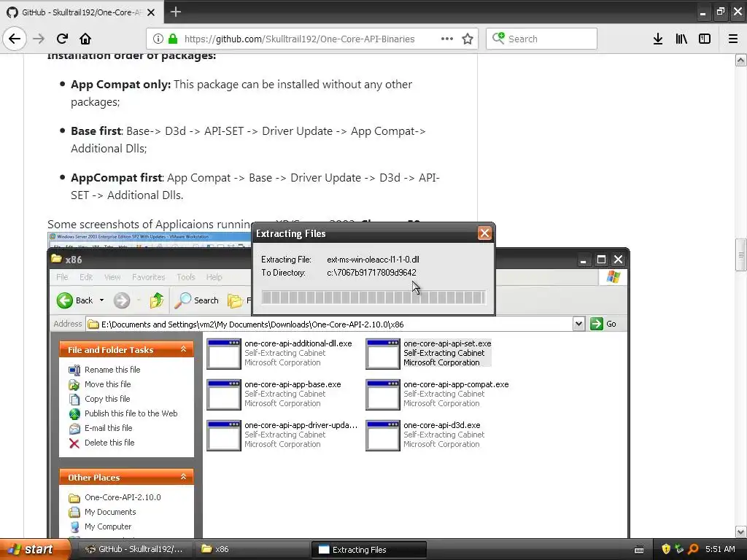The width and height of the screenshot is (747, 560).
Task: Click the Go button beside address bar
Action: [603, 324]
